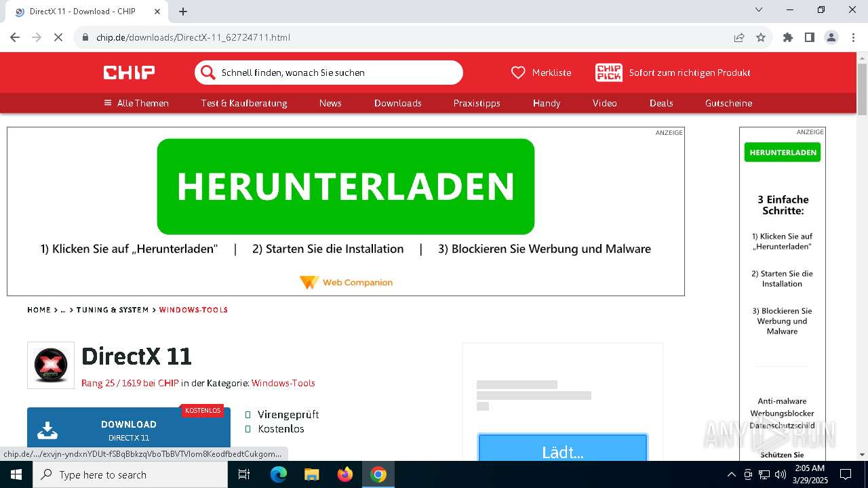
Task: Click the Virengeprüft text
Action: (288, 414)
